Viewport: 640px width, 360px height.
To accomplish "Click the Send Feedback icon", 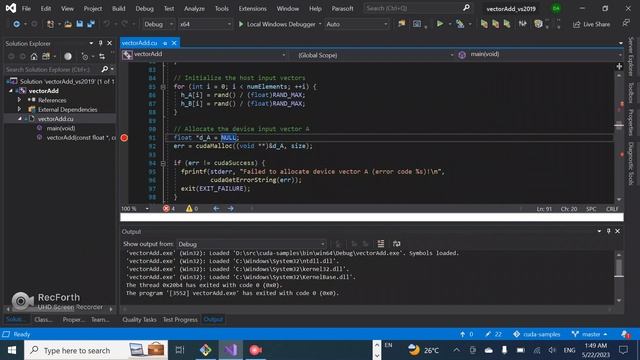I will click(626, 23).
